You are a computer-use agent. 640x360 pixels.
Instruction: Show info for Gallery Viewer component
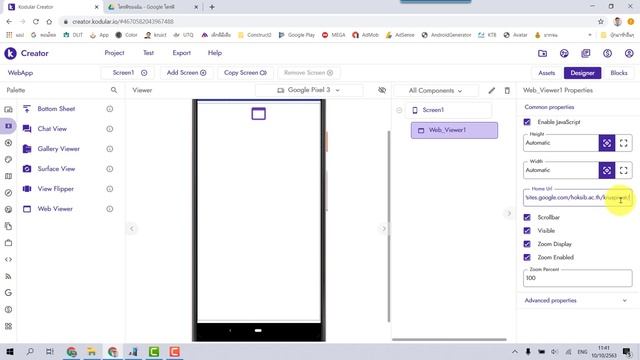pyautogui.click(x=110, y=149)
